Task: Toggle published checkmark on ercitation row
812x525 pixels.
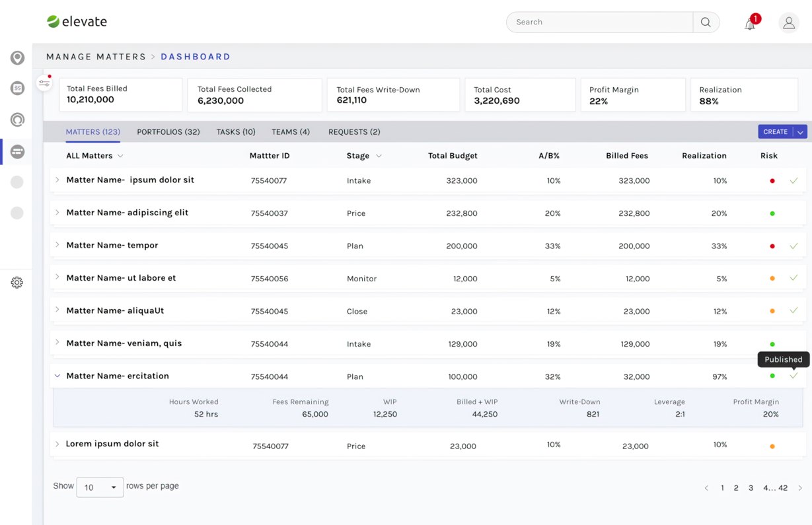Action: tap(794, 376)
